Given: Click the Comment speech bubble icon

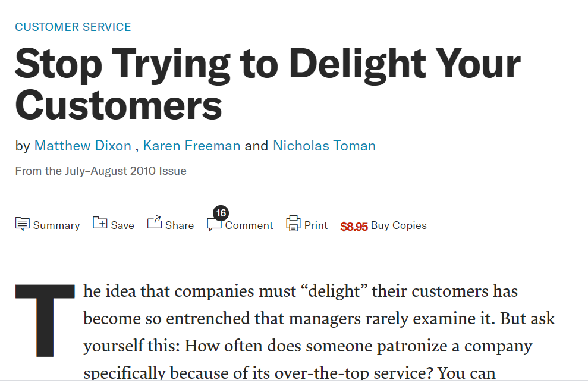Looking at the screenshot, I should pyautogui.click(x=214, y=225).
